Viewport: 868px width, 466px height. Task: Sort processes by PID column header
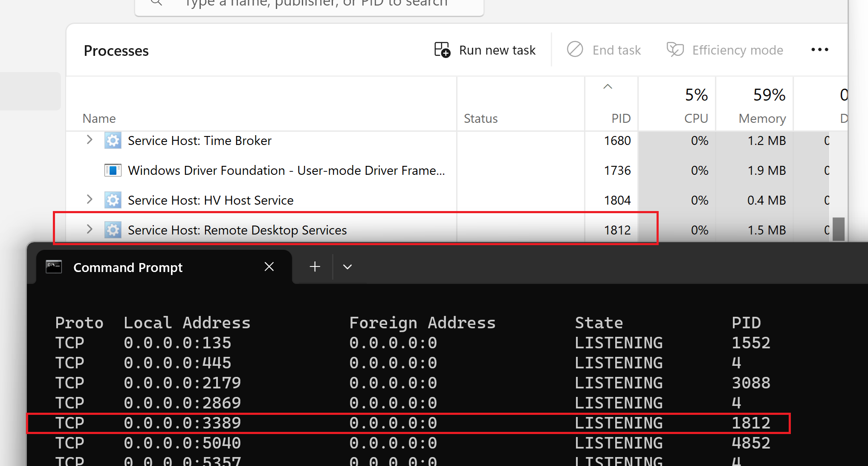[x=620, y=118]
